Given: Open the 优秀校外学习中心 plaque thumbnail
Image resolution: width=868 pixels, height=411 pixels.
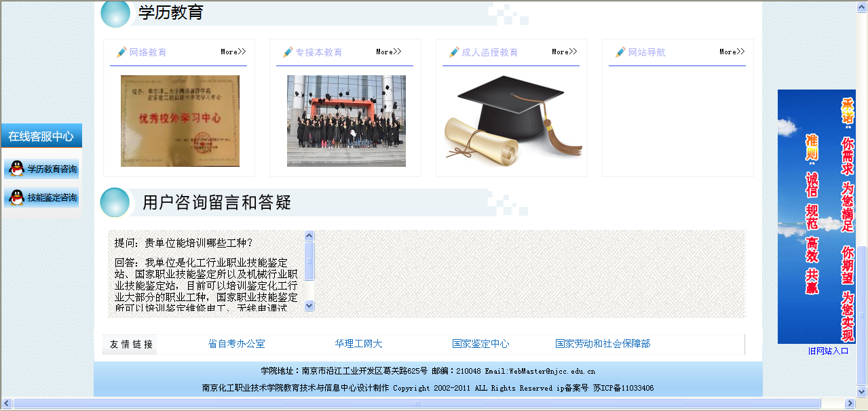Looking at the screenshot, I should coord(180,121).
